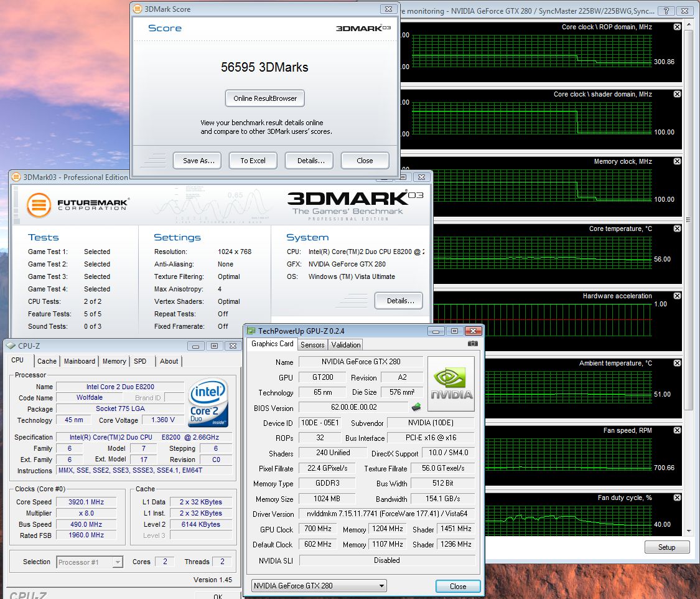Viewport: 700px width, 599px height.
Task: Click the BIOS save chip icon in GPU-Z
Action: coord(416,407)
